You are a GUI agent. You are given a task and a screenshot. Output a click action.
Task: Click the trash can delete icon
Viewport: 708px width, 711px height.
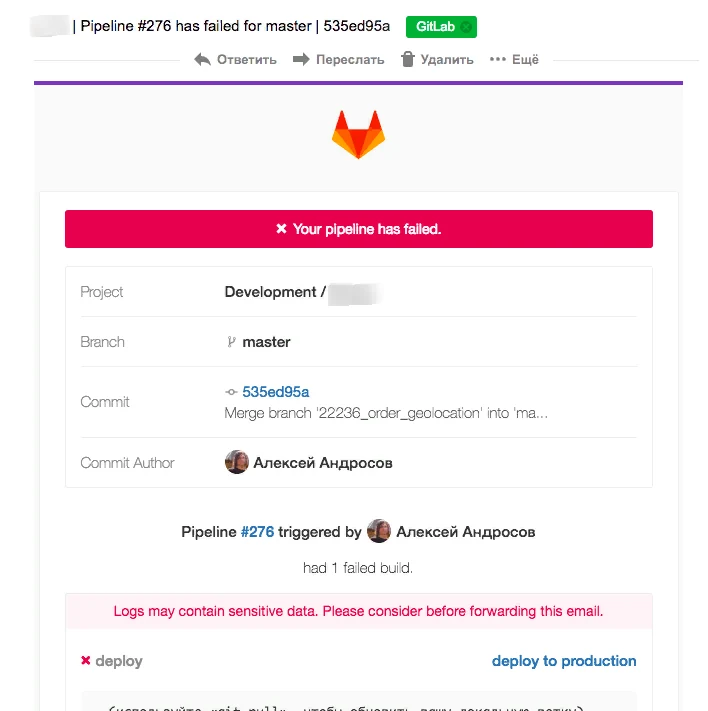click(x=408, y=59)
